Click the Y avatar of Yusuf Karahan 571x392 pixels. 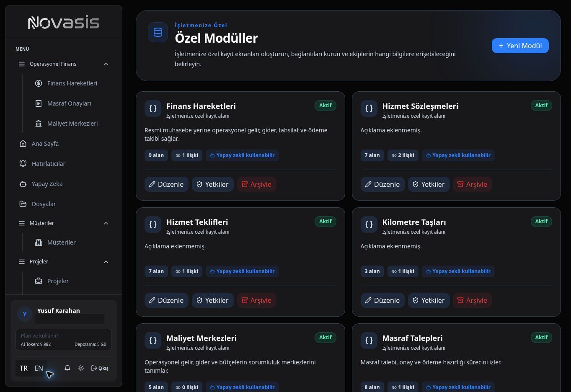pos(25,314)
